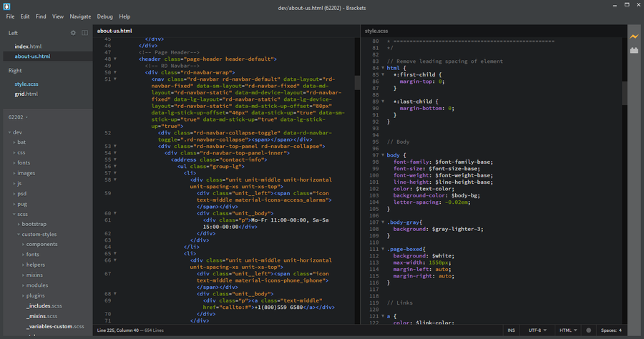
Task: Open the Debug menu
Action: pyautogui.click(x=104, y=16)
